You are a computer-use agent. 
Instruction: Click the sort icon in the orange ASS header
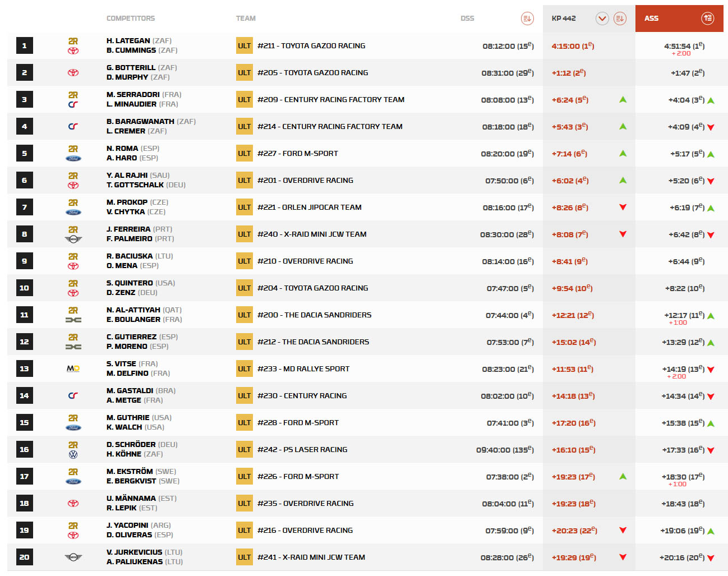coord(707,19)
